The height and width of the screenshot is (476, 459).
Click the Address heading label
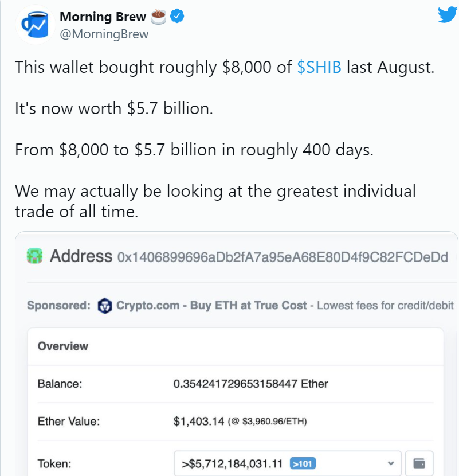(x=81, y=256)
